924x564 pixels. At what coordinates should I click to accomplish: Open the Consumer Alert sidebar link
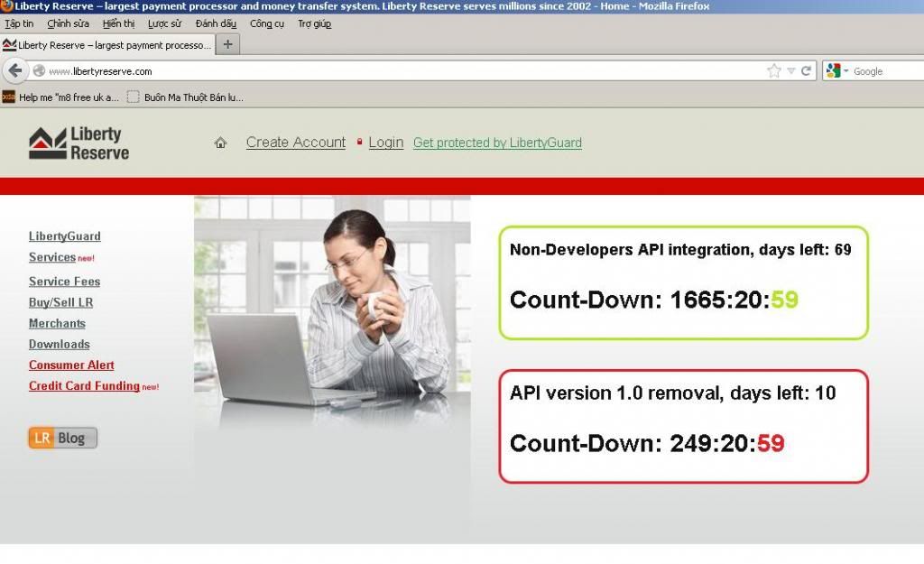tap(71, 365)
